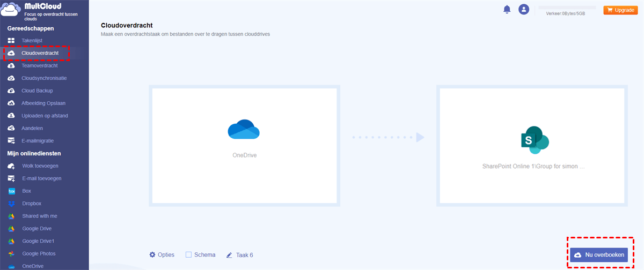Open the user account avatar
This screenshot has width=644, height=270.
524,10
